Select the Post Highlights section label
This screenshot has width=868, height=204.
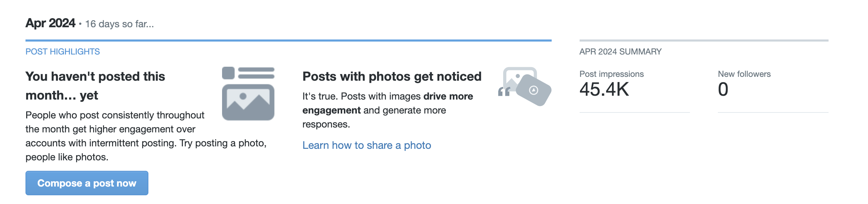62,52
